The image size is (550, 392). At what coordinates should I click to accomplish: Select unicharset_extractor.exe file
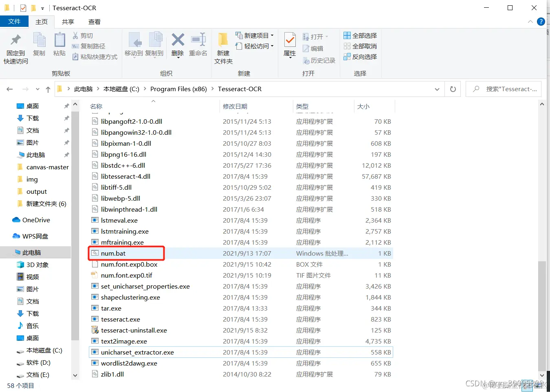241,352
